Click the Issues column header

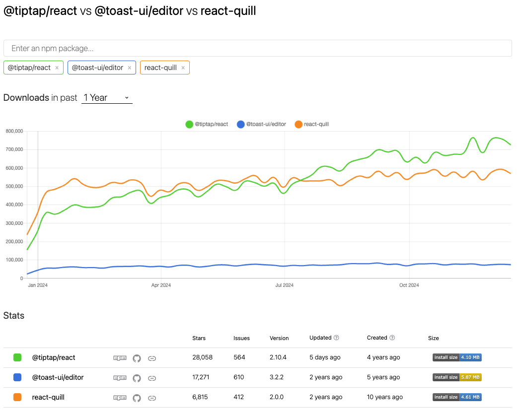point(241,338)
